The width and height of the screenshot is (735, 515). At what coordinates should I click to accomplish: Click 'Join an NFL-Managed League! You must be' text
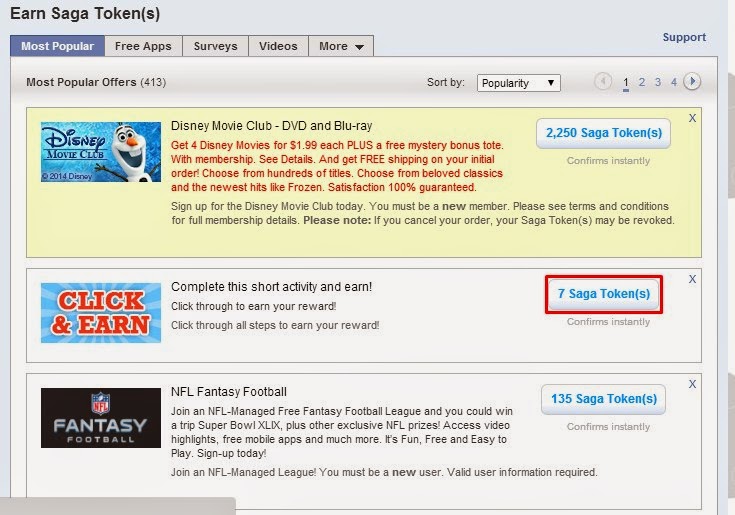[384, 472]
